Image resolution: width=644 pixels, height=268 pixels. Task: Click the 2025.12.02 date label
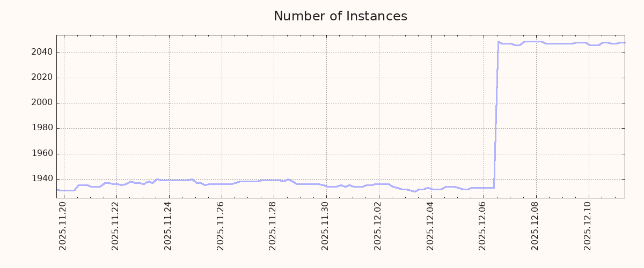click(x=378, y=226)
